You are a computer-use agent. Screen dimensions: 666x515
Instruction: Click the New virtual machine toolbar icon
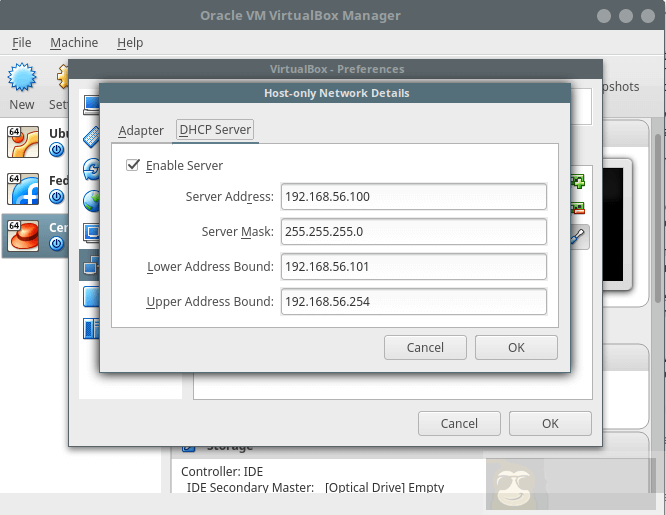22,77
